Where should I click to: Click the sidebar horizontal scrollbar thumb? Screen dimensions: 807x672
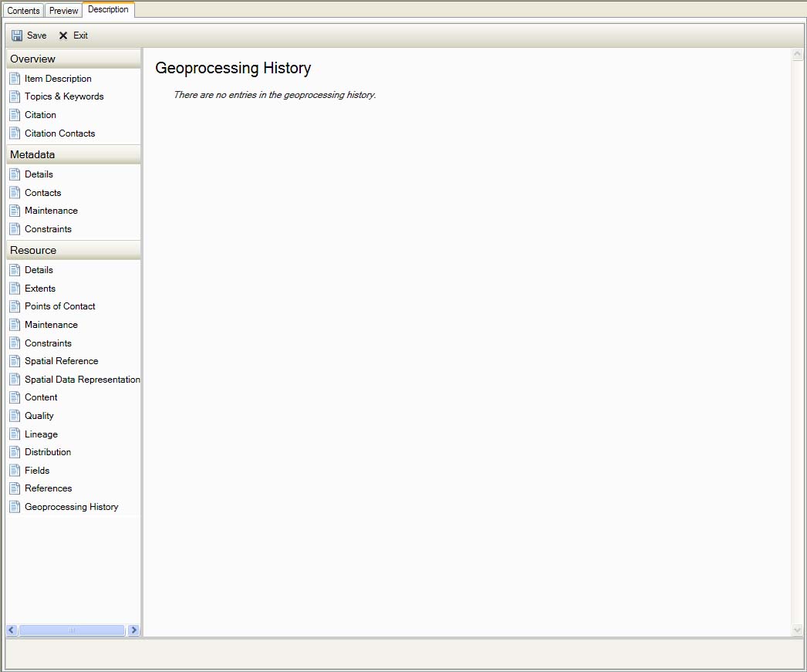73,630
